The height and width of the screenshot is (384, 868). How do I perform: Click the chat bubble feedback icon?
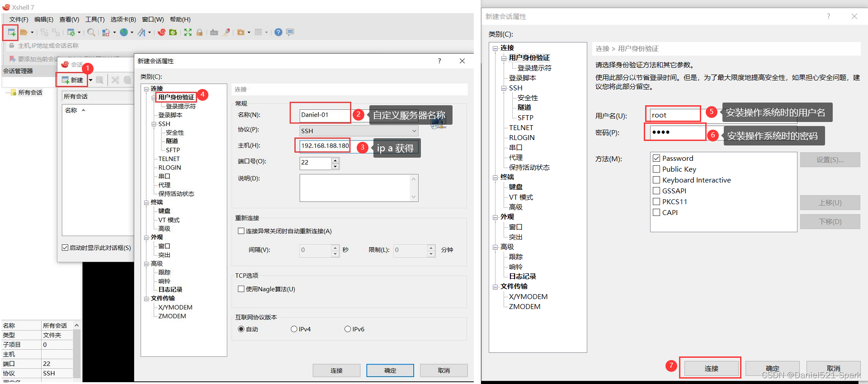pyautogui.click(x=290, y=32)
